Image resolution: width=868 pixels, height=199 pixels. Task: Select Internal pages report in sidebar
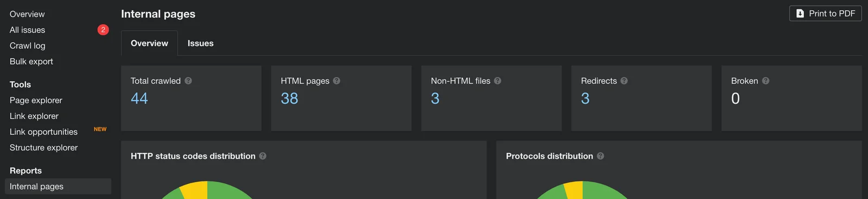click(58, 186)
